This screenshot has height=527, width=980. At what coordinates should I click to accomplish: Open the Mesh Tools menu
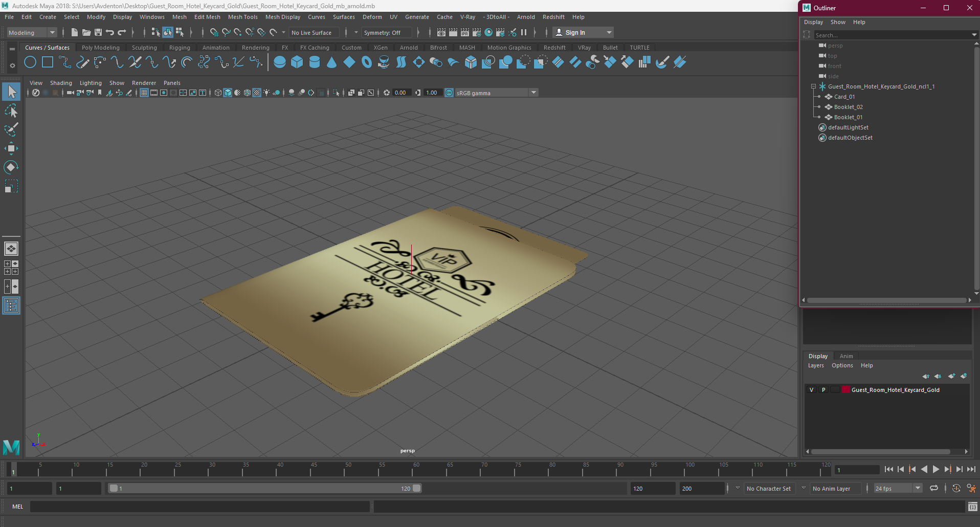click(x=242, y=17)
